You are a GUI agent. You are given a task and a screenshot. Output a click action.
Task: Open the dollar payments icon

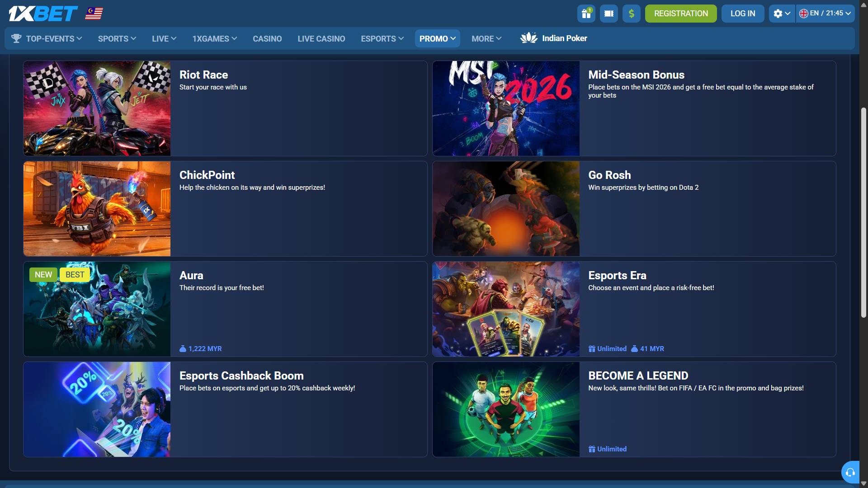pyautogui.click(x=631, y=14)
